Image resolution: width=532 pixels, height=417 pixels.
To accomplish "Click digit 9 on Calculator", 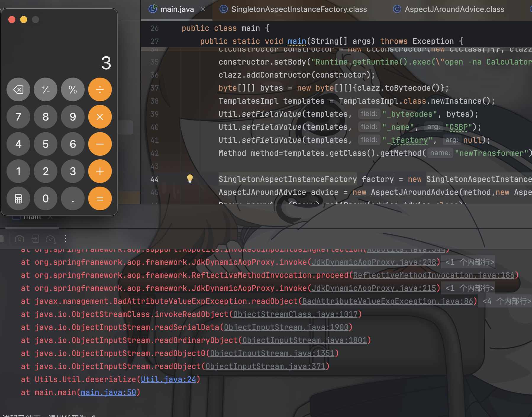I will [73, 117].
